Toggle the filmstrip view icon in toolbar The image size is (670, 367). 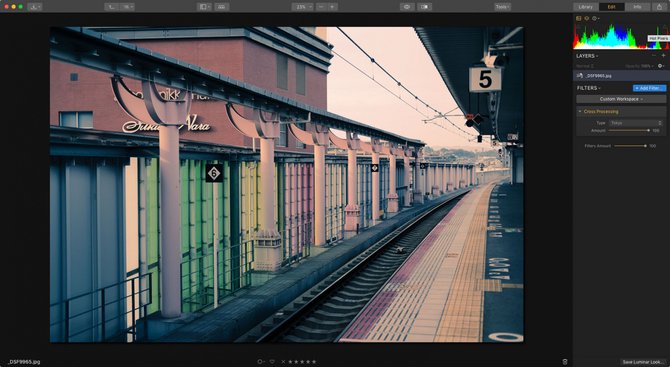(222, 7)
